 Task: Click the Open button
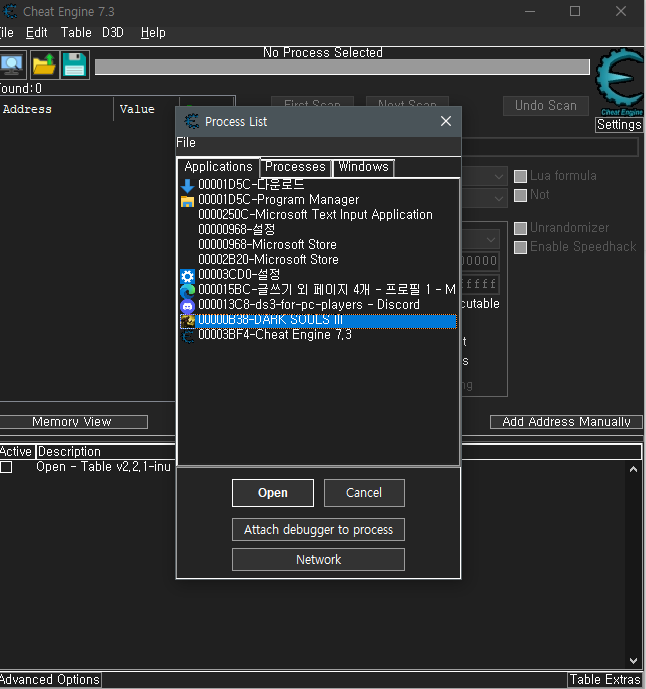pos(273,493)
